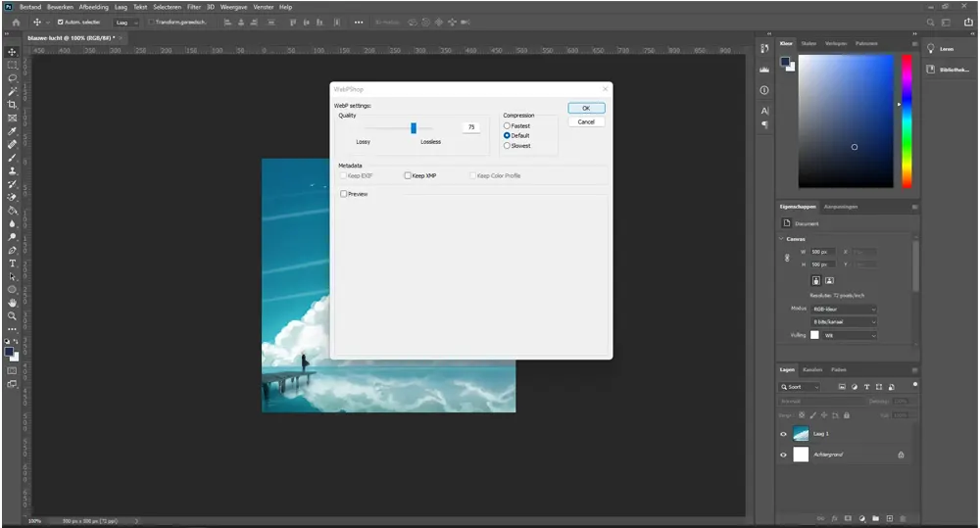This screenshot has height=528, width=980.
Task: Open the Vulling Wit dropdown
Action: coord(850,336)
